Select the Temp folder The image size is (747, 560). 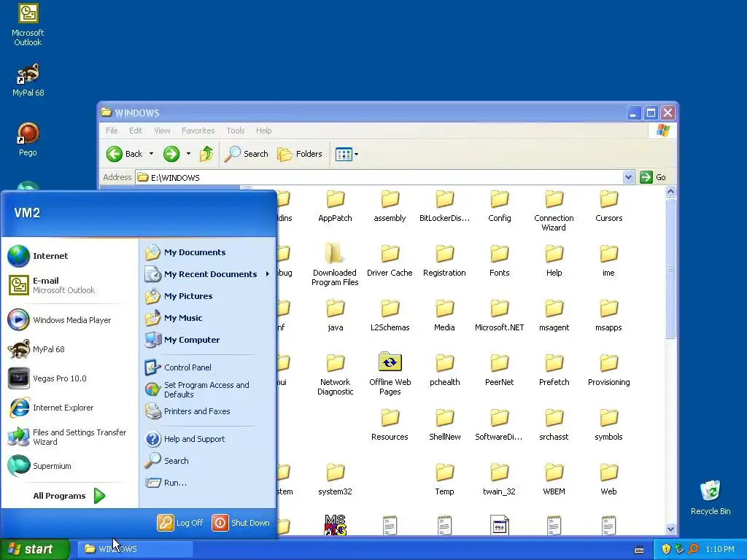(x=444, y=480)
